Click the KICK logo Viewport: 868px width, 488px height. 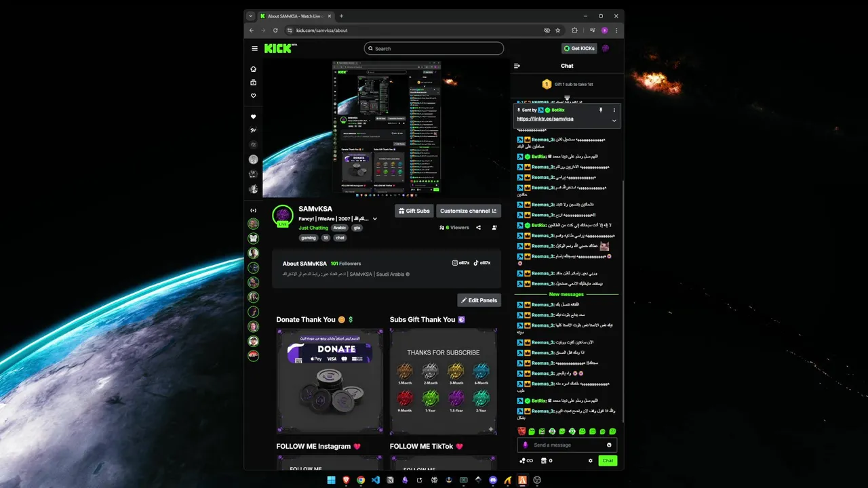pos(279,48)
